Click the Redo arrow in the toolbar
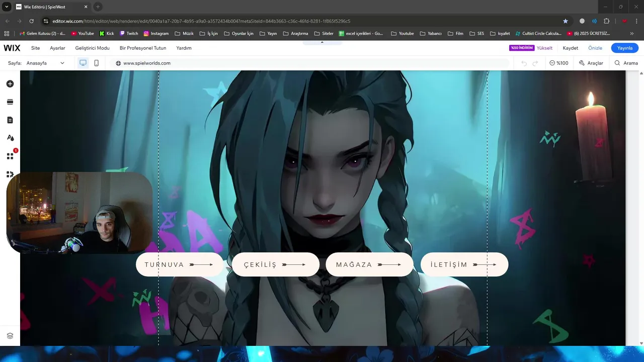 click(535, 63)
